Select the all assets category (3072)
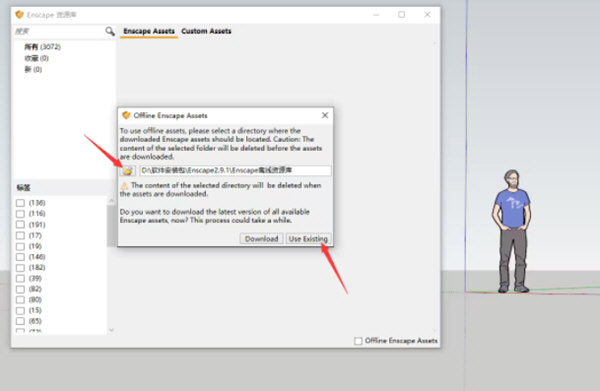 click(x=42, y=47)
